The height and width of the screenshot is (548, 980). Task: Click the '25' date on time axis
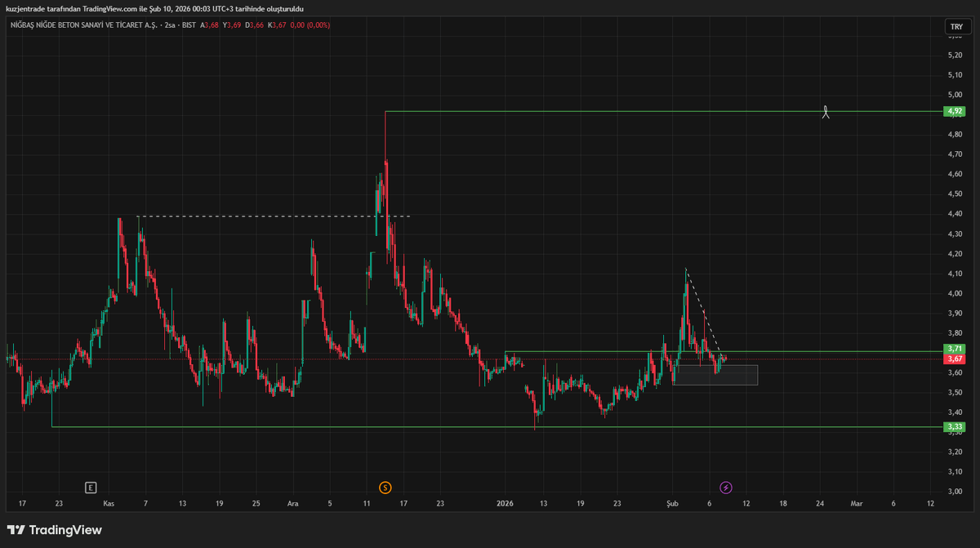(256, 504)
